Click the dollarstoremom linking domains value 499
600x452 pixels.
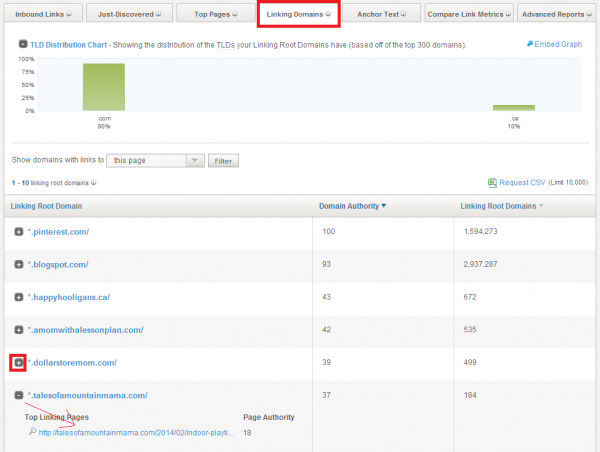470,362
